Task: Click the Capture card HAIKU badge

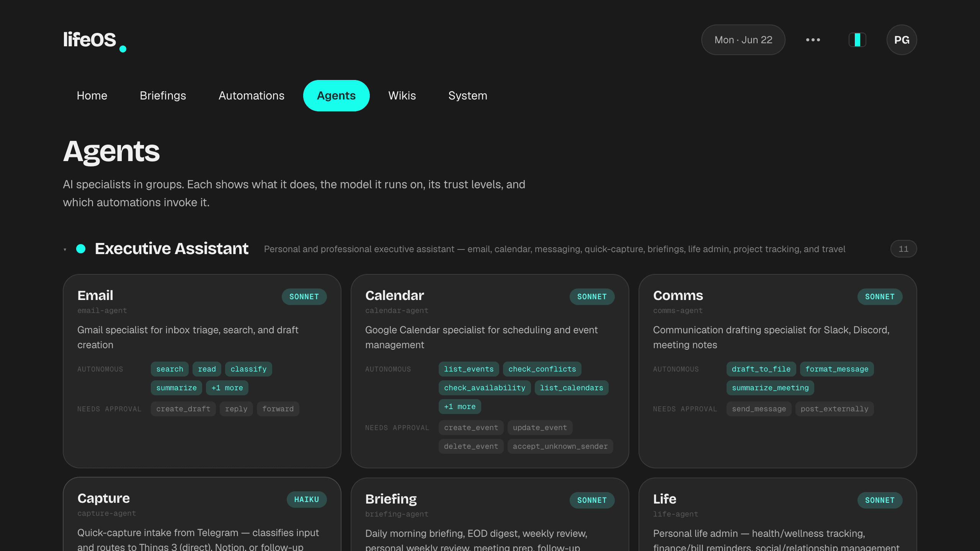Action: (x=306, y=499)
